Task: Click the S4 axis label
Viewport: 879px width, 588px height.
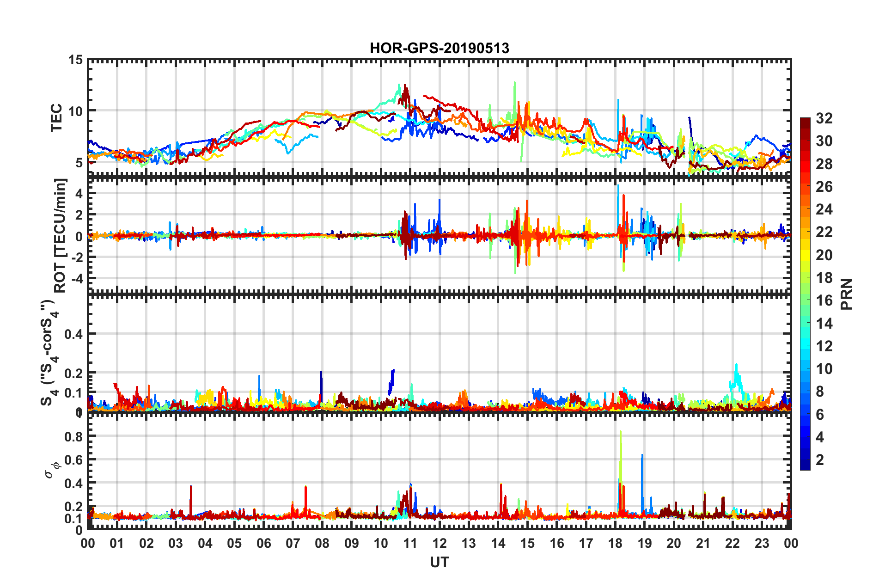Action: tap(49, 353)
